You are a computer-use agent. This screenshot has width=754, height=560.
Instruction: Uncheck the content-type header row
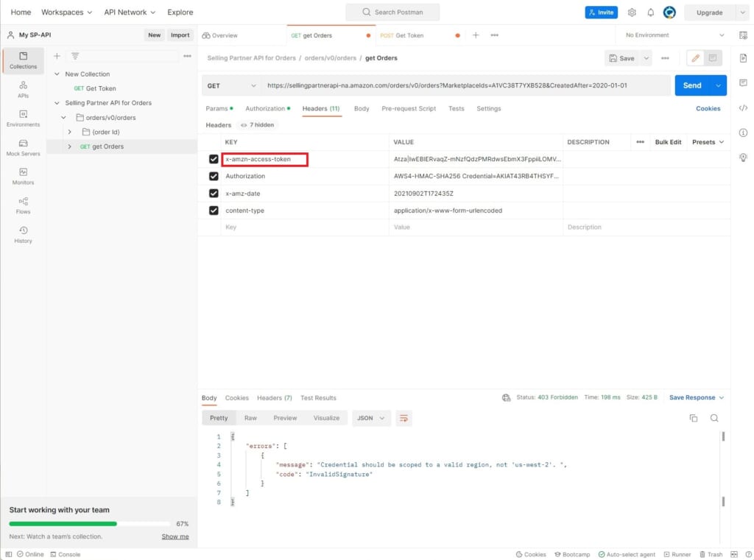[x=214, y=210]
